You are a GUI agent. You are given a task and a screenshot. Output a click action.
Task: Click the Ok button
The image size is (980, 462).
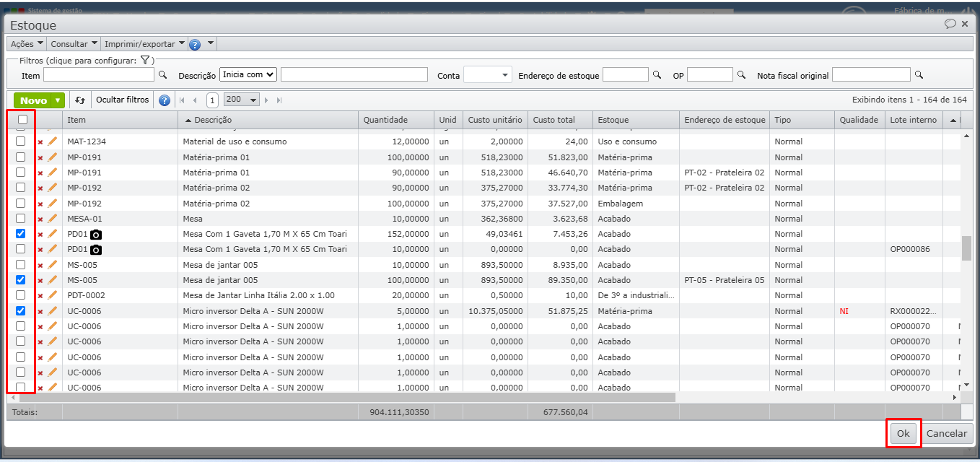click(904, 433)
